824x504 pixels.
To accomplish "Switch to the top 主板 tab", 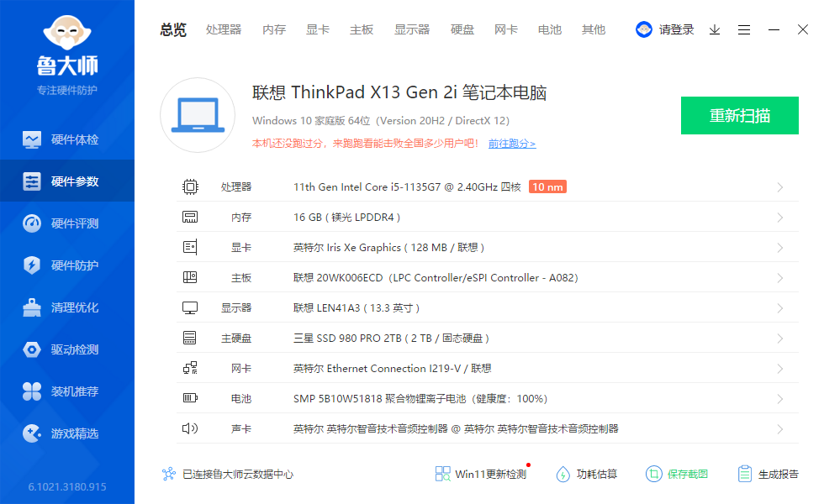I will [x=362, y=29].
